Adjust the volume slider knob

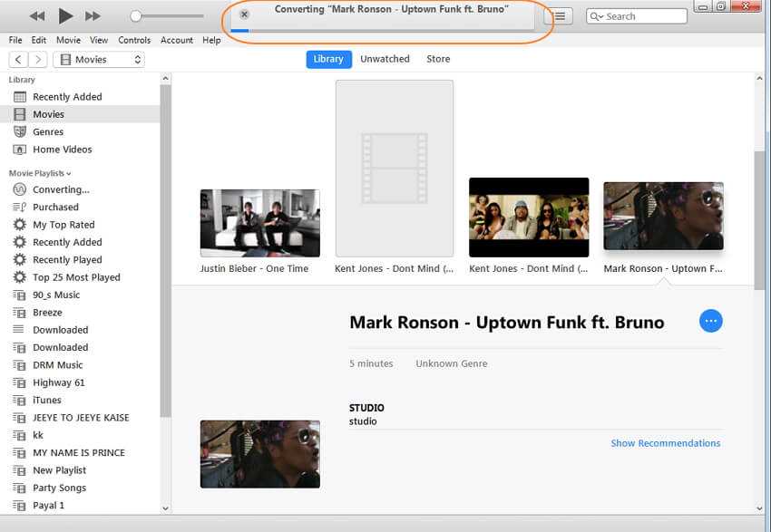pyautogui.click(x=136, y=16)
